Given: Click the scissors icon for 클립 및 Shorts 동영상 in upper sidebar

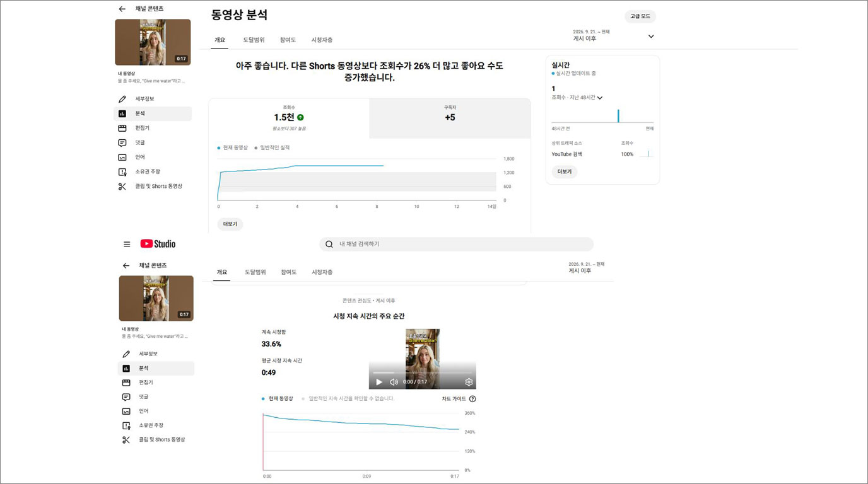Looking at the screenshot, I should [x=122, y=187].
